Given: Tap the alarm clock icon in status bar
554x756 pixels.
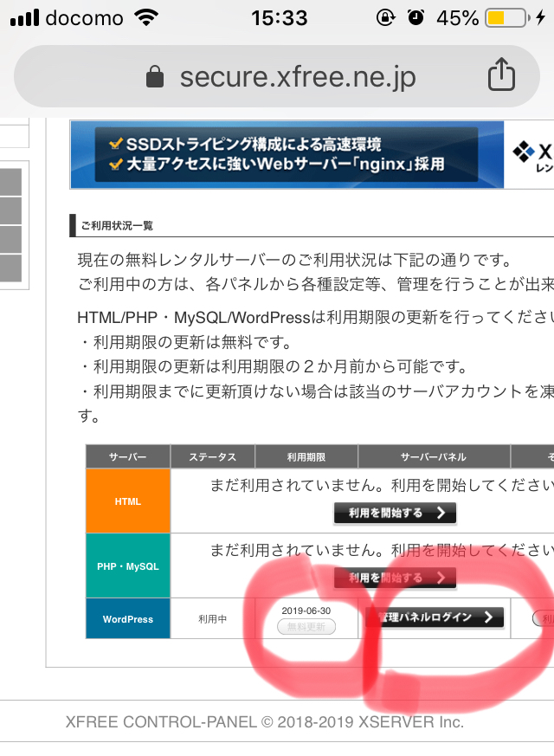Looking at the screenshot, I should point(416,18).
